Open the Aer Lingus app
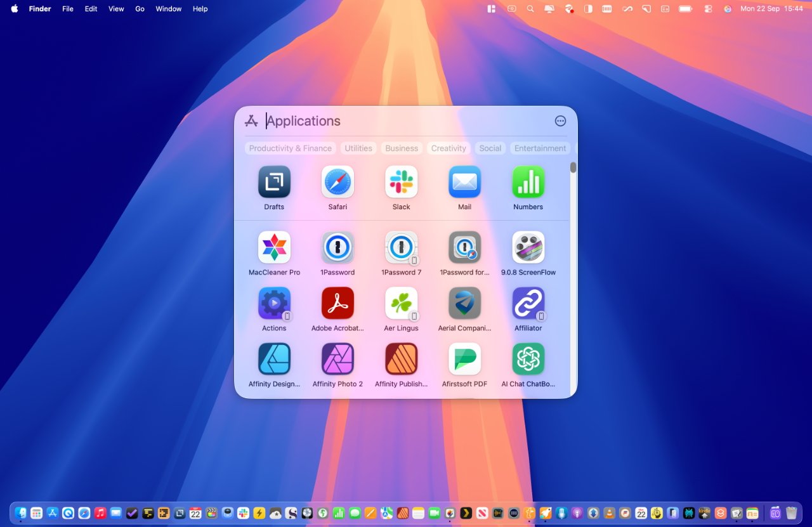 (x=401, y=303)
